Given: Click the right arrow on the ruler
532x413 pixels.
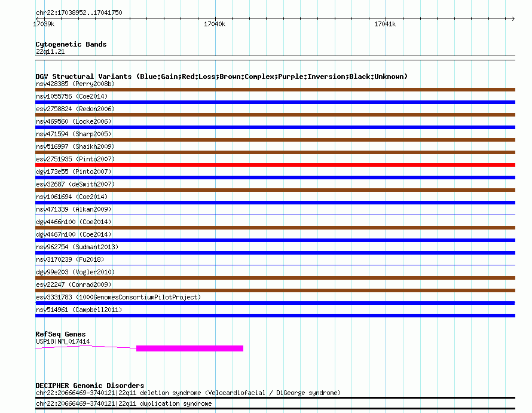Looking at the screenshot, I should click(x=513, y=19).
